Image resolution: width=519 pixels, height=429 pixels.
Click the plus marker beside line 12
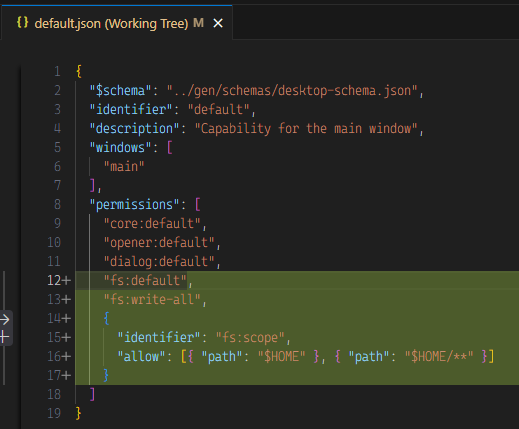tap(66, 281)
